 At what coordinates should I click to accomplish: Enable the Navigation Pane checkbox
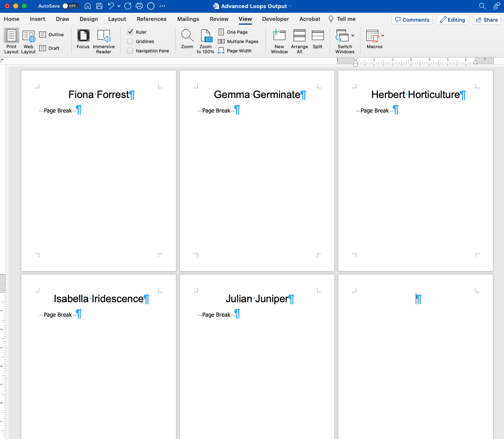coord(130,51)
